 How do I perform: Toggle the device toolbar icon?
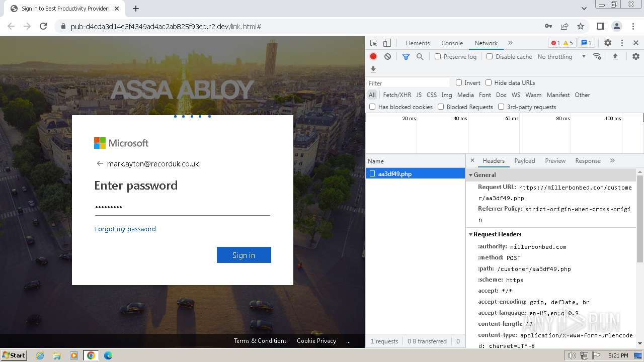387,43
